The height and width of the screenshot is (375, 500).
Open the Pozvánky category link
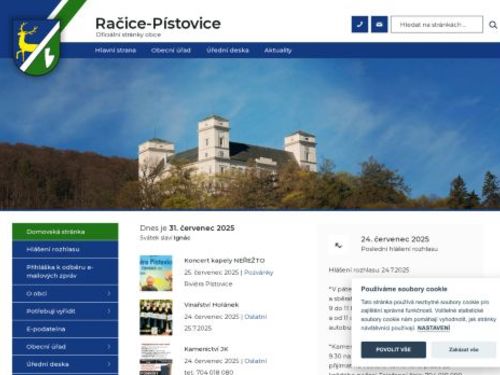click(x=259, y=272)
